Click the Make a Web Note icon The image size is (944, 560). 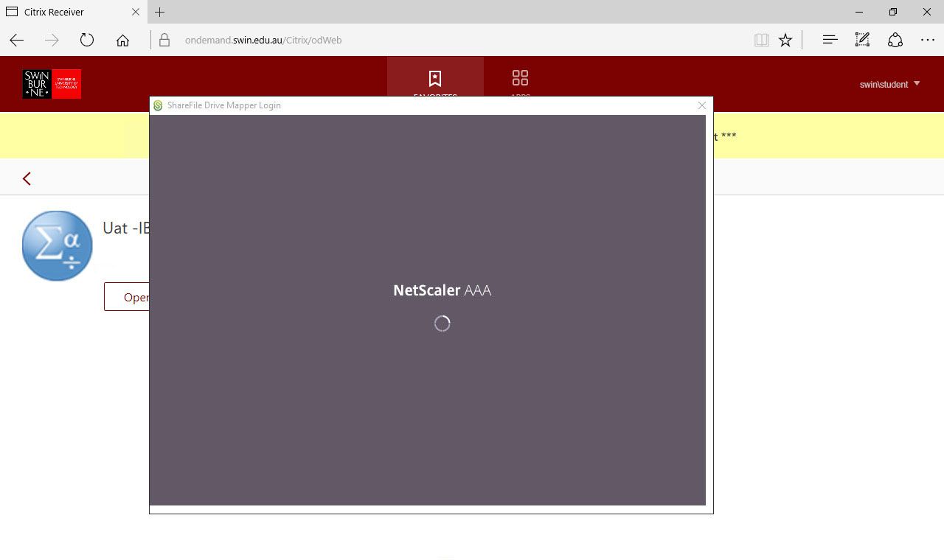click(x=862, y=41)
